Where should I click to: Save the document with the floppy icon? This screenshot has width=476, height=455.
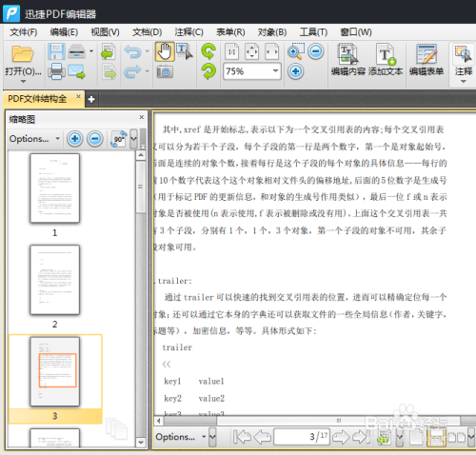56,51
